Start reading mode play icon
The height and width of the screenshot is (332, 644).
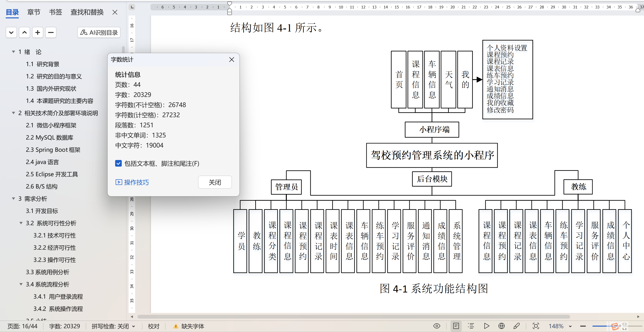(486, 326)
